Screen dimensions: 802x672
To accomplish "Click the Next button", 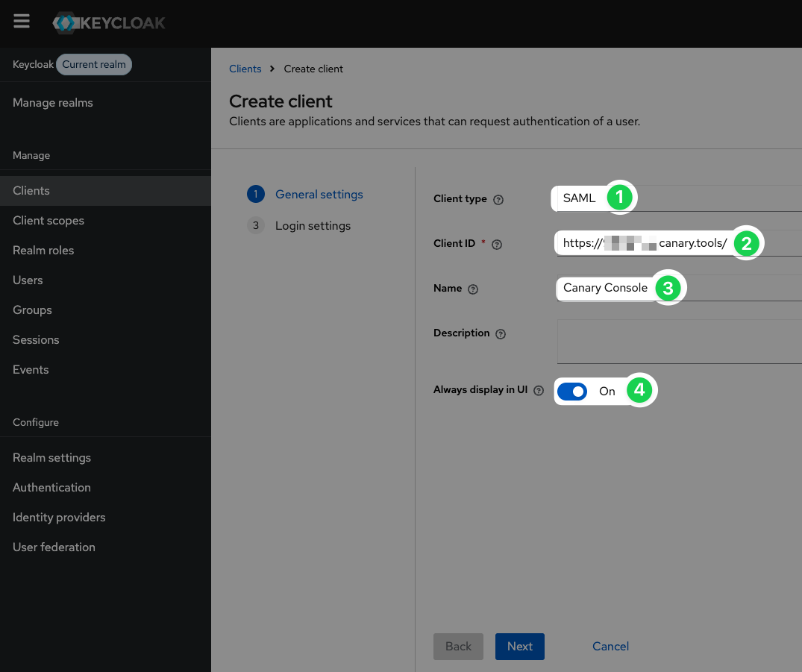I will [x=520, y=647].
